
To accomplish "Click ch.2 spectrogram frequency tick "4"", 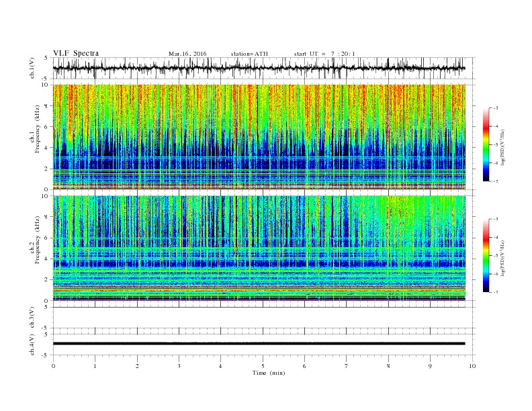I will click(47, 259).
